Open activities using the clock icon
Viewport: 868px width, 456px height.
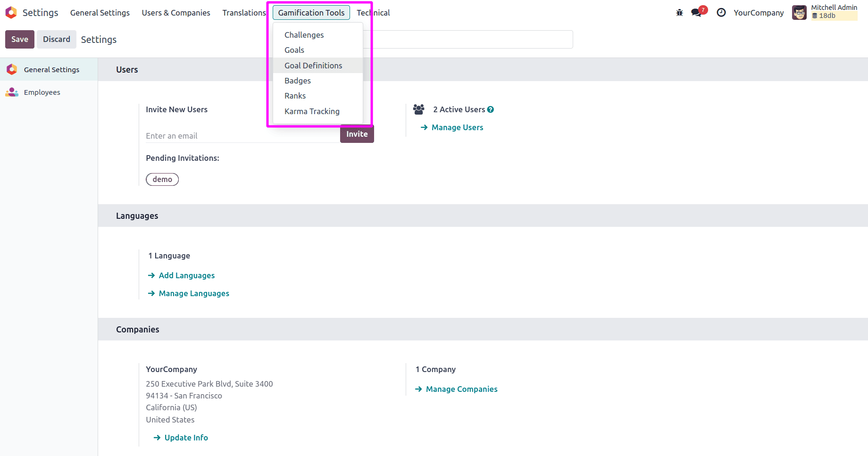pos(721,13)
